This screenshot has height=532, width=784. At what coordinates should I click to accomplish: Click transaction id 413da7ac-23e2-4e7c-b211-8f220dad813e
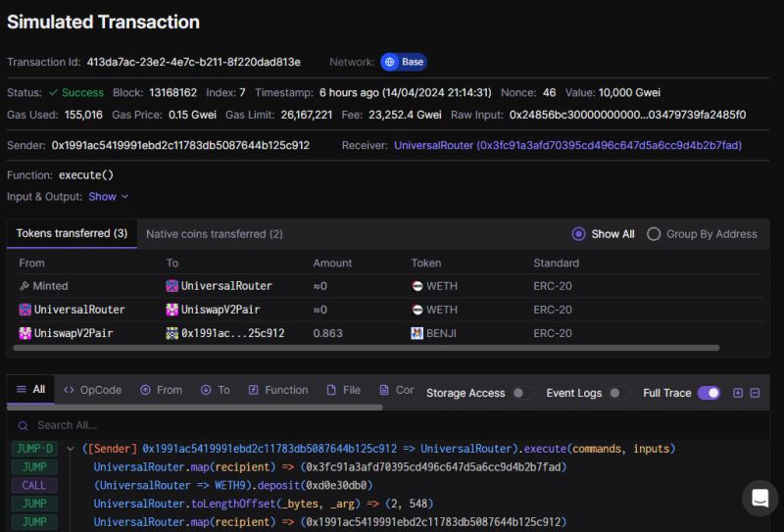pyautogui.click(x=193, y=62)
